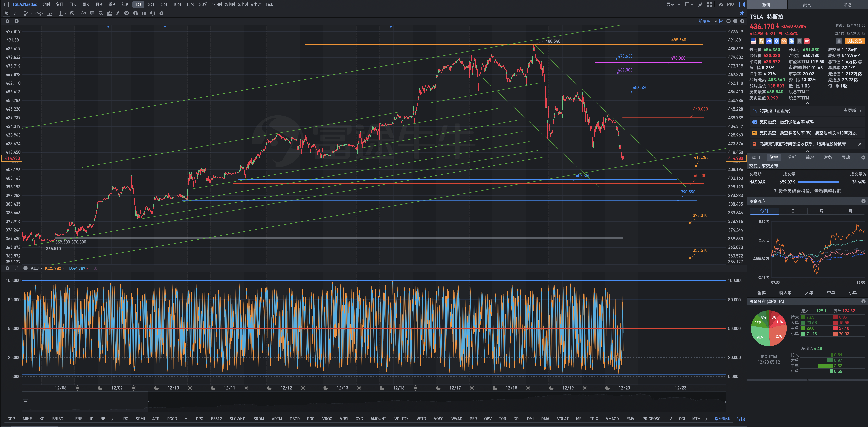Screen dimensions: 868x427
Task: Zoom out chart with minus icon
Action: point(735,21)
